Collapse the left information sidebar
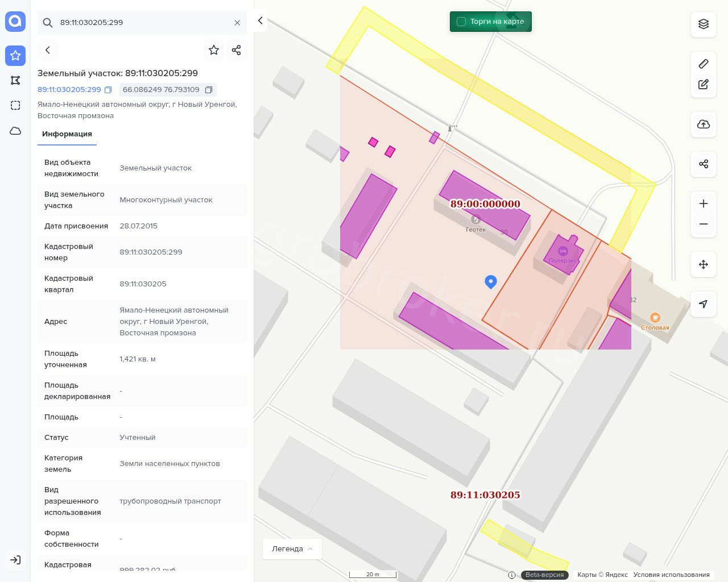 coord(260,20)
